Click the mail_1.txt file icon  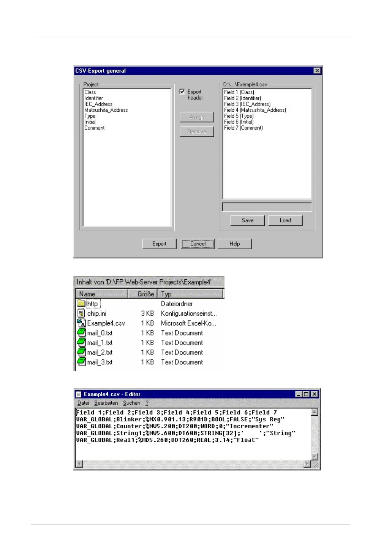pos(81,343)
